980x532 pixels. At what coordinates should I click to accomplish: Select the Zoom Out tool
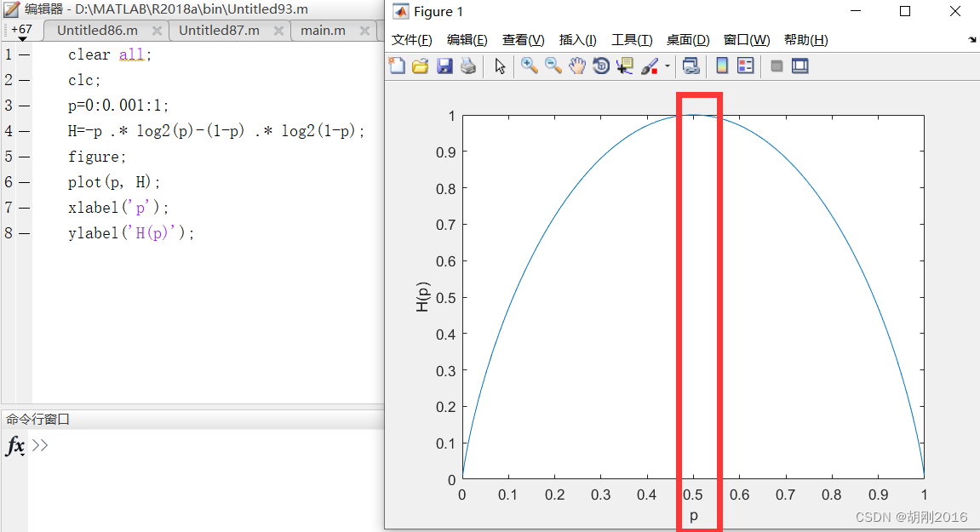coord(552,66)
